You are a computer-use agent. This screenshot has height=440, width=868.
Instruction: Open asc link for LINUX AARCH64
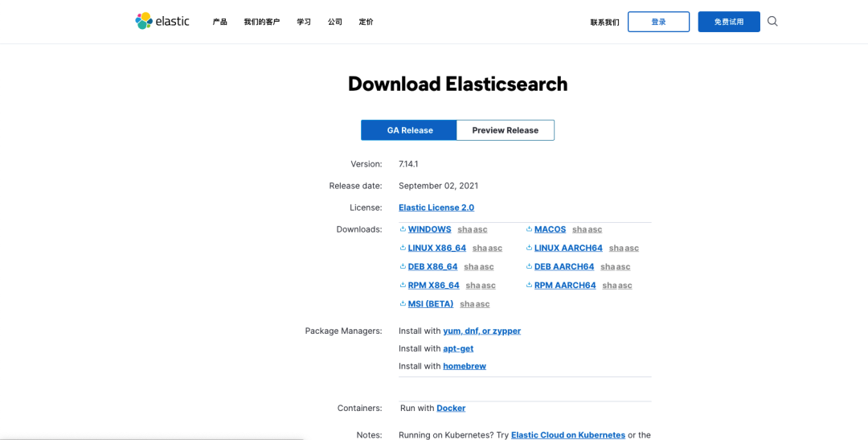pyautogui.click(x=632, y=249)
